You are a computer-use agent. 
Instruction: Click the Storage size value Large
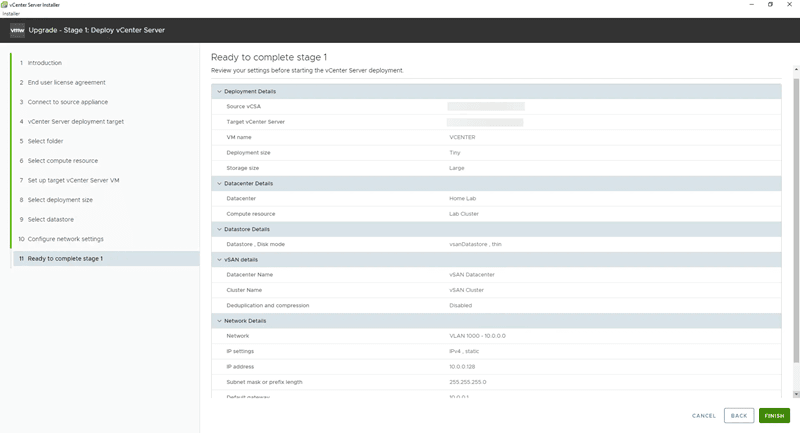click(457, 168)
